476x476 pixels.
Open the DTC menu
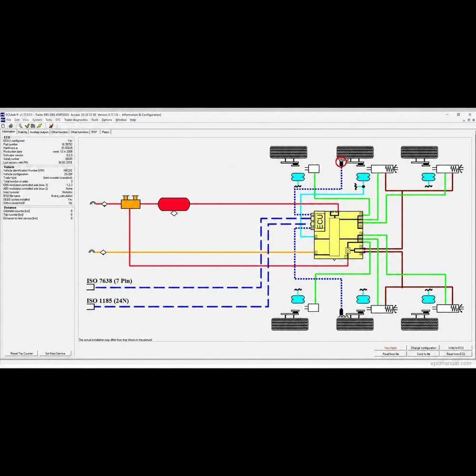(x=58, y=120)
